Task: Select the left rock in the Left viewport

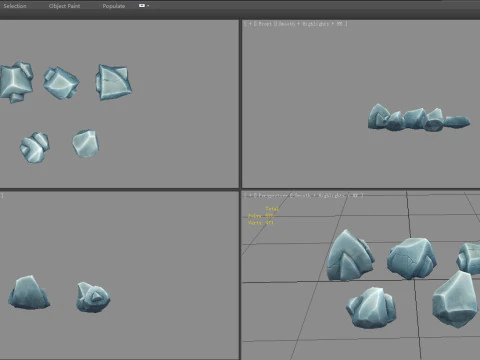Action: 29,292
